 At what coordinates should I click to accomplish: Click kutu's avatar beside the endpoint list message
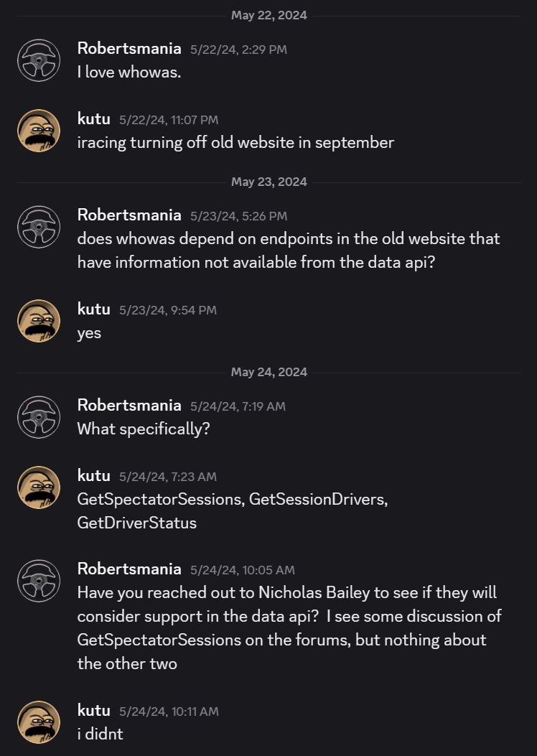coord(39,487)
